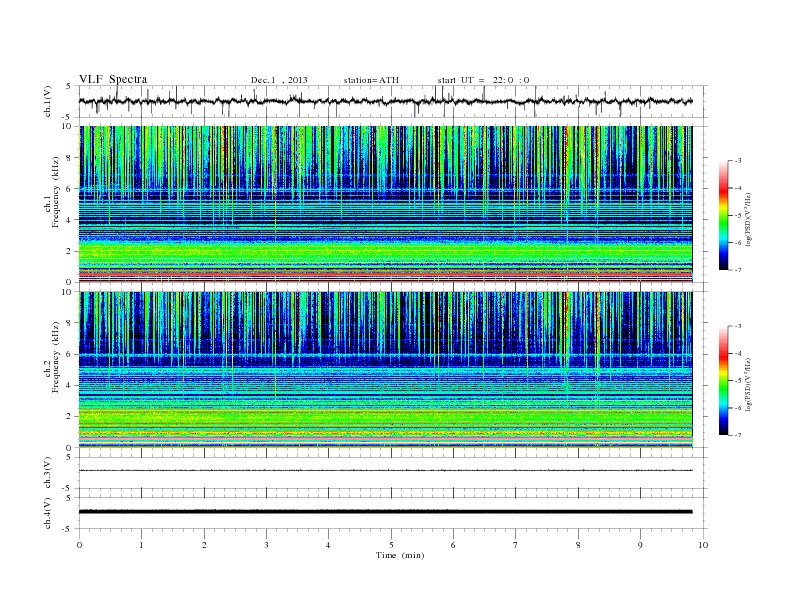Click the "0" tick on the time axis

(79, 545)
